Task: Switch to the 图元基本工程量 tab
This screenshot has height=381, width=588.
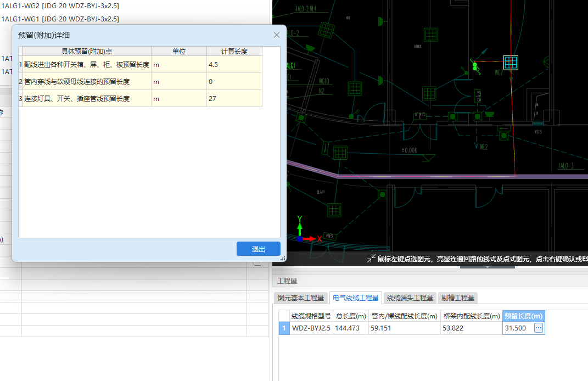Action: coord(301,298)
